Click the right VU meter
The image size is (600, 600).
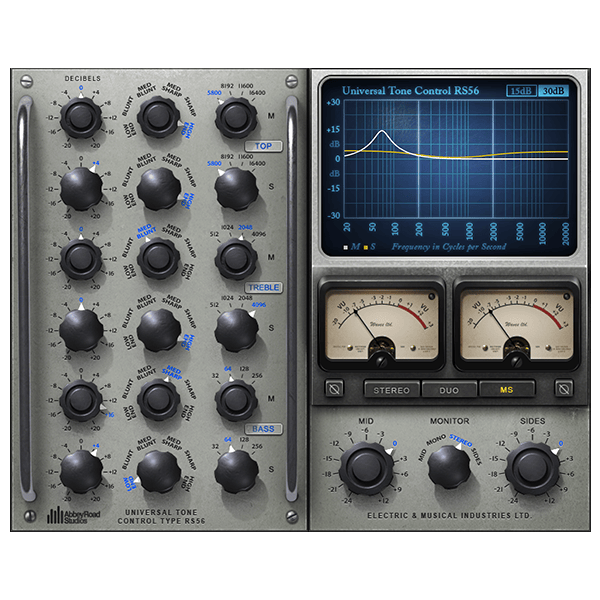tap(517, 325)
